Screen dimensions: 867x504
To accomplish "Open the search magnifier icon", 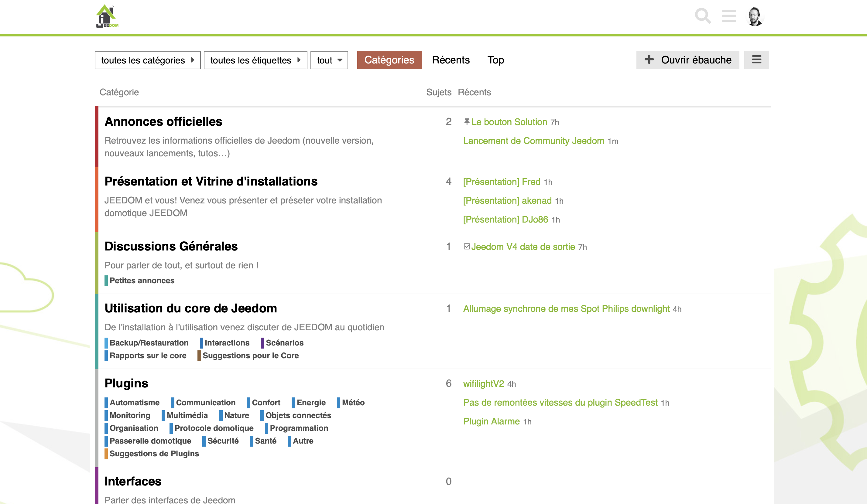I will point(703,16).
